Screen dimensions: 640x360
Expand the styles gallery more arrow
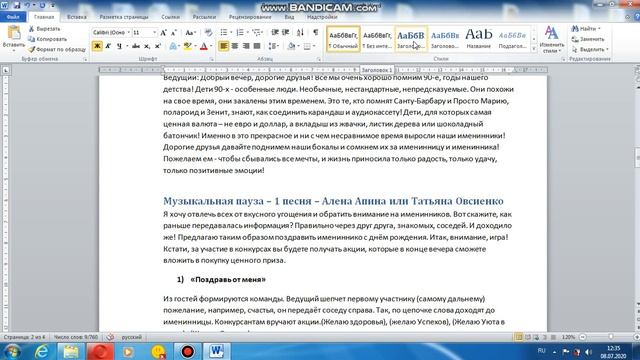533,49
